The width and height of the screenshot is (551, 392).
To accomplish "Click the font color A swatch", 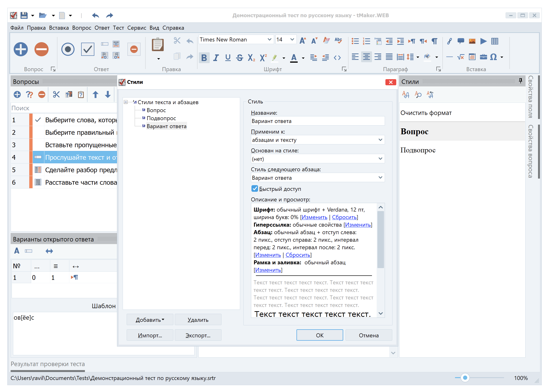I will [294, 58].
